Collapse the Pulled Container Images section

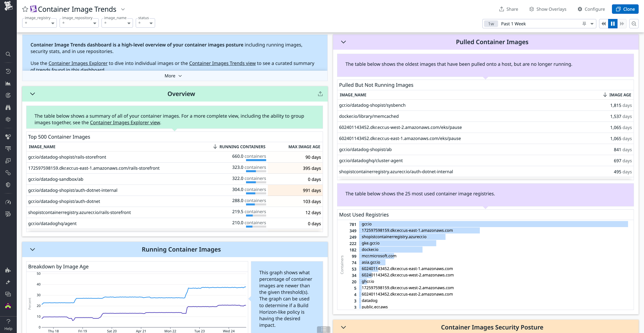tap(343, 42)
